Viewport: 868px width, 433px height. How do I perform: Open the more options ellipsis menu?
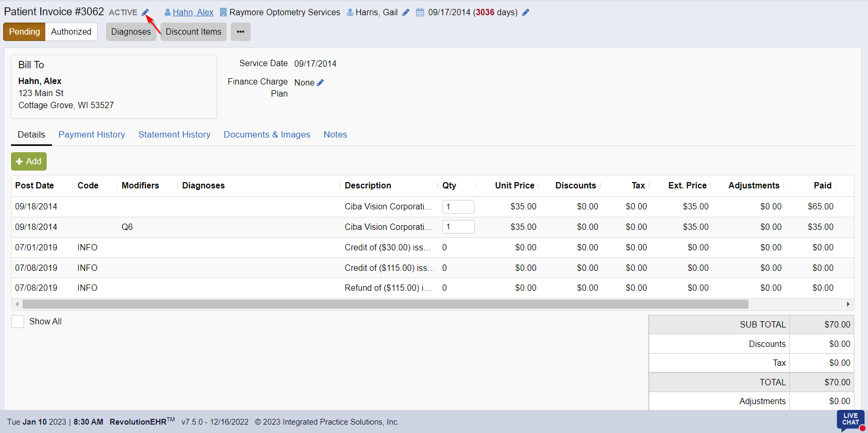(240, 32)
